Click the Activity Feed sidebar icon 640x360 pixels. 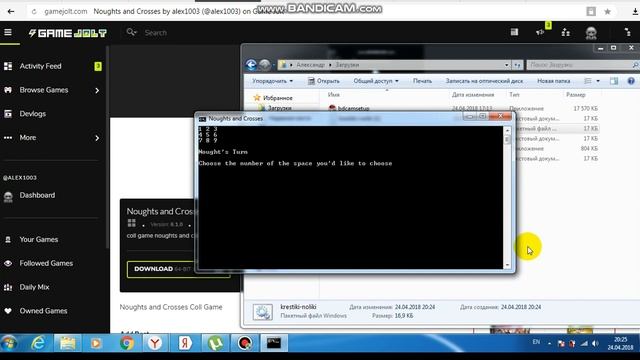point(8,66)
